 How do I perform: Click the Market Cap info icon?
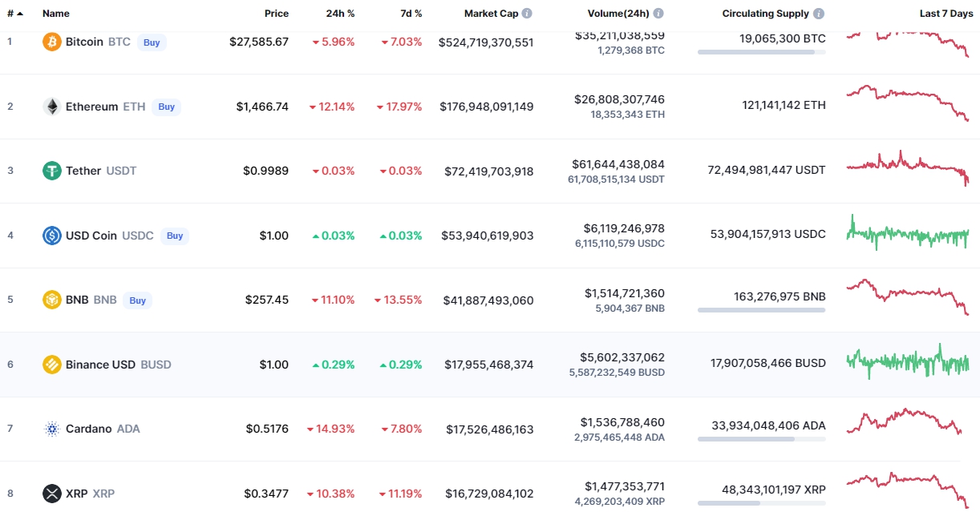pyautogui.click(x=527, y=14)
